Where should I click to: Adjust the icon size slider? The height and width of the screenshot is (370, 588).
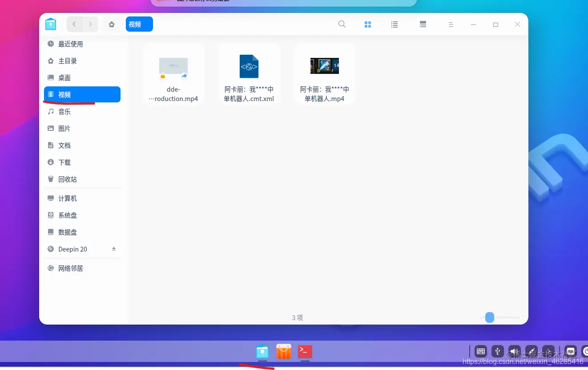click(490, 317)
